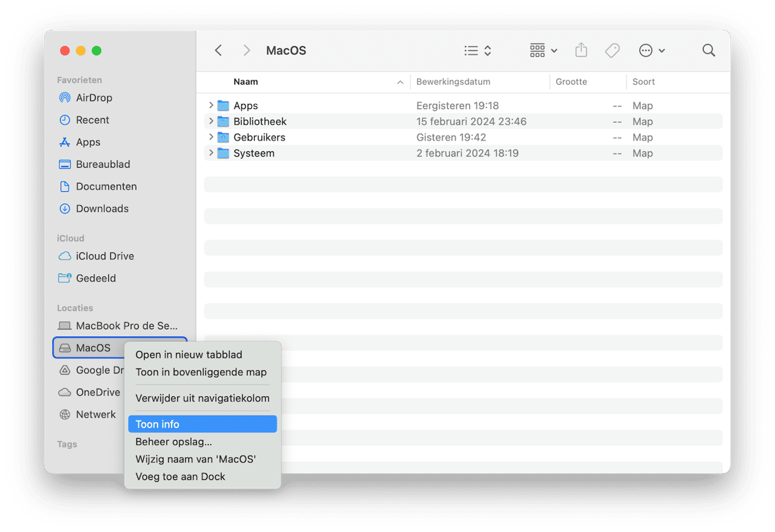Open the group-by grid dropdown
The height and width of the screenshot is (532, 775).
[544, 50]
